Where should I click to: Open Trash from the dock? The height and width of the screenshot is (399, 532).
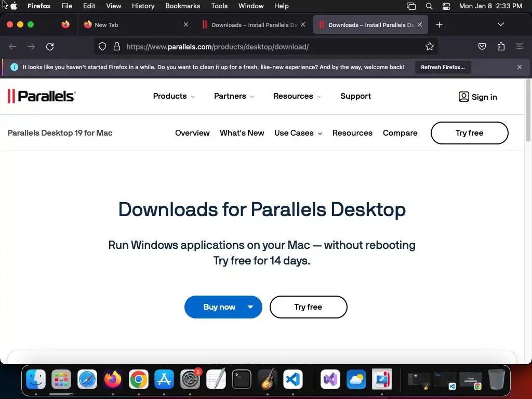496,379
